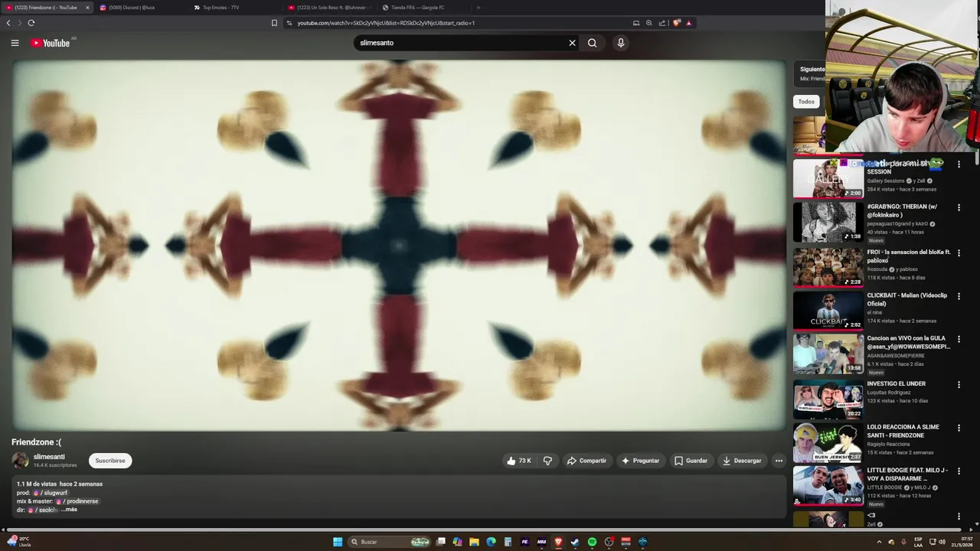Open the YouTube hamburger guide menu
This screenshot has height=551, width=980.
(15, 43)
